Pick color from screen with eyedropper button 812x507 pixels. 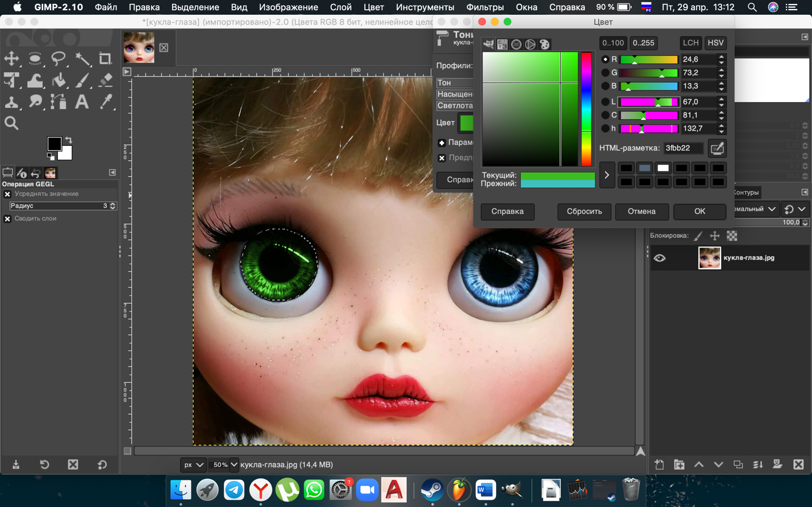pyautogui.click(x=717, y=148)
